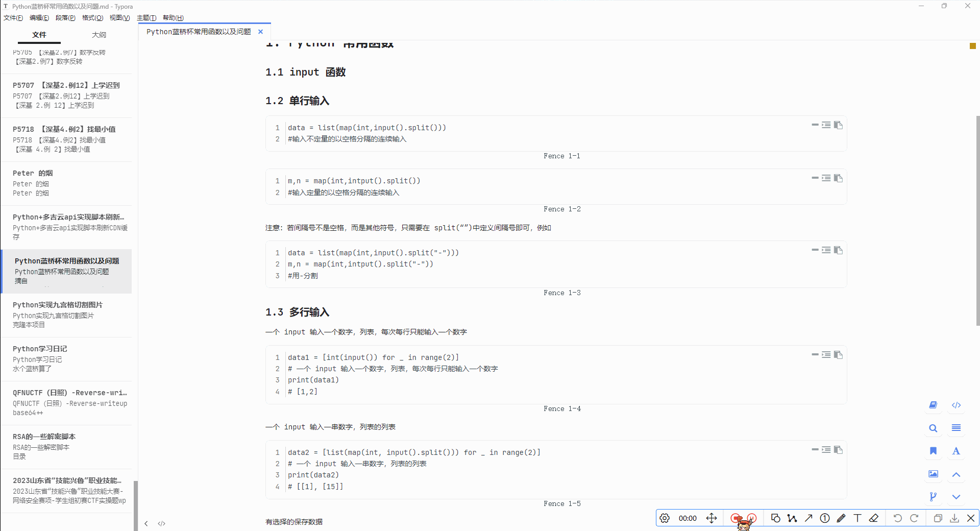Screen dimensions: 980x531
Task: Choose the arrow annotation tool
Action: tap(808, 518)
